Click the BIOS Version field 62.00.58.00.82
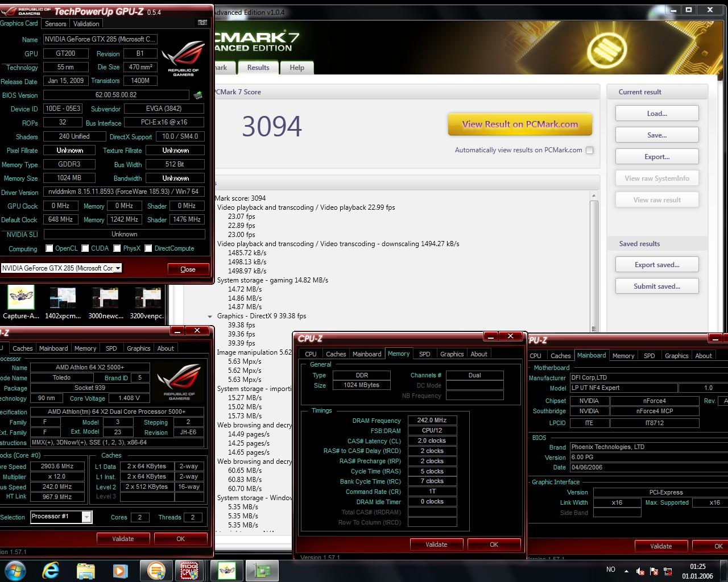This screenshot has width=728, height=582. pos(116,95)
